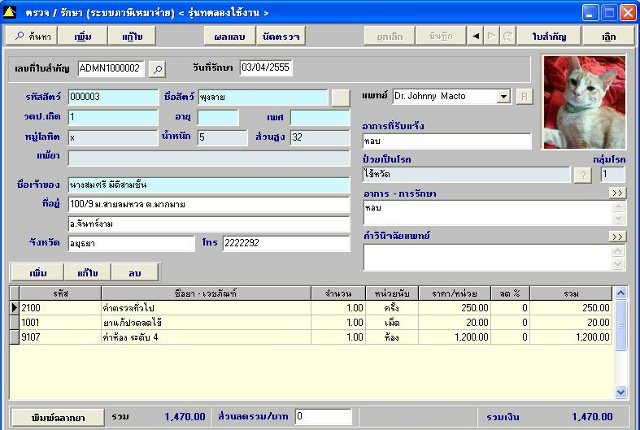The height and width of the screenshot is (430, 640).
Task: Click the magnifier lookup beside receipt number
Action: (157, 68)
